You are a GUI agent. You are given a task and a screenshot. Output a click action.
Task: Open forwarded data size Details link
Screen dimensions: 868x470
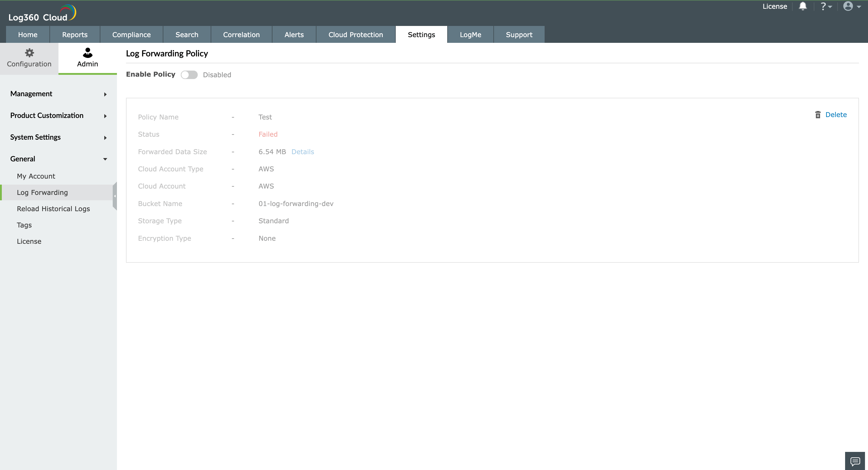pos(302,152)
